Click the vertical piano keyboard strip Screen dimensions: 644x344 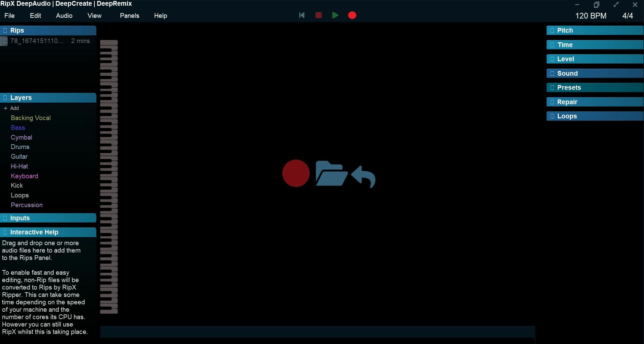[x=109, y=177]
